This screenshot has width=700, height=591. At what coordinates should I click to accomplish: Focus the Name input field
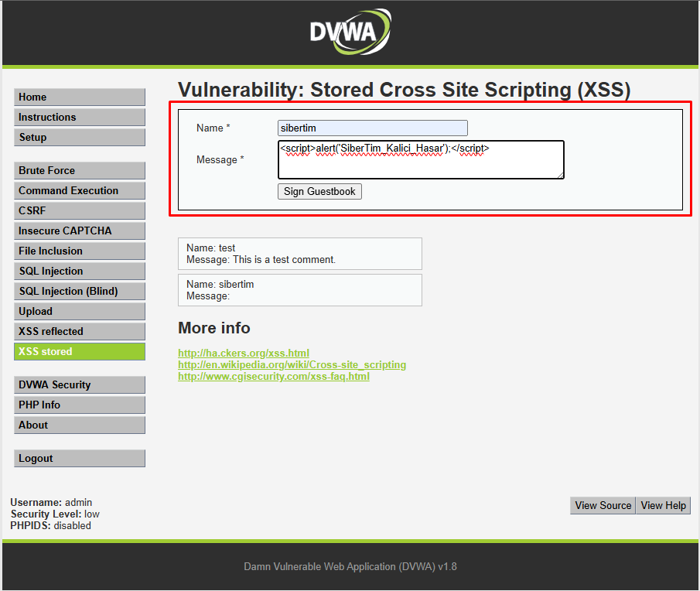click(x=373, y=128)
